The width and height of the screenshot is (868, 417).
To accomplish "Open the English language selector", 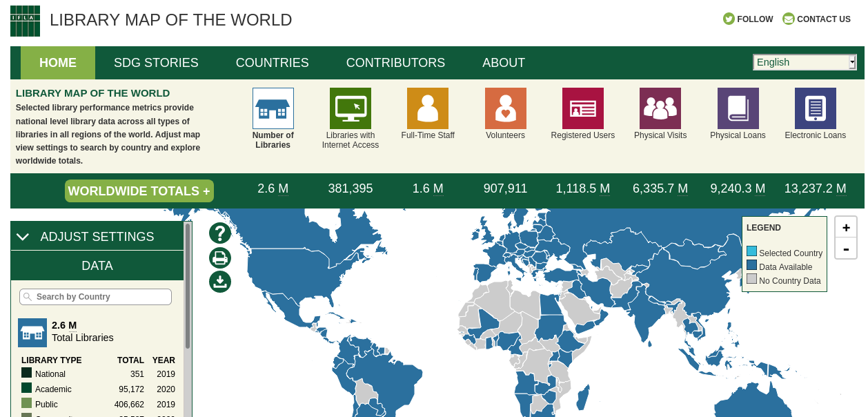I will [x=804, y=62].
